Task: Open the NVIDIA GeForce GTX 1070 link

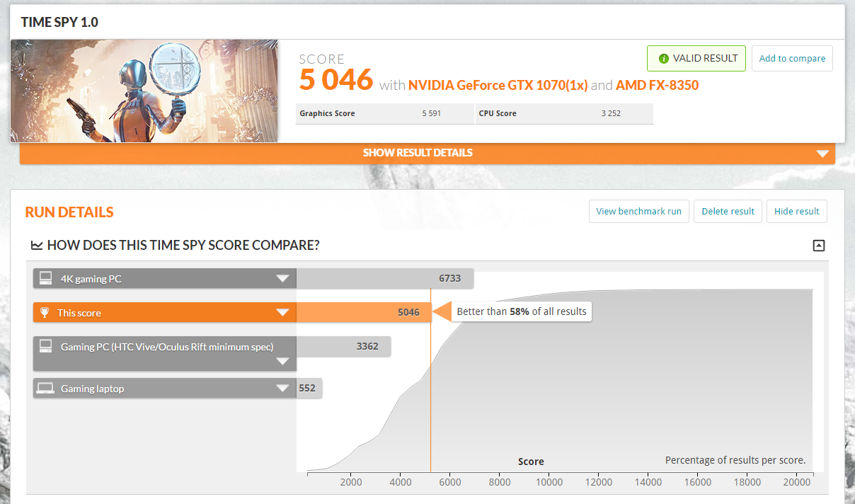Action: coord(498,85)
